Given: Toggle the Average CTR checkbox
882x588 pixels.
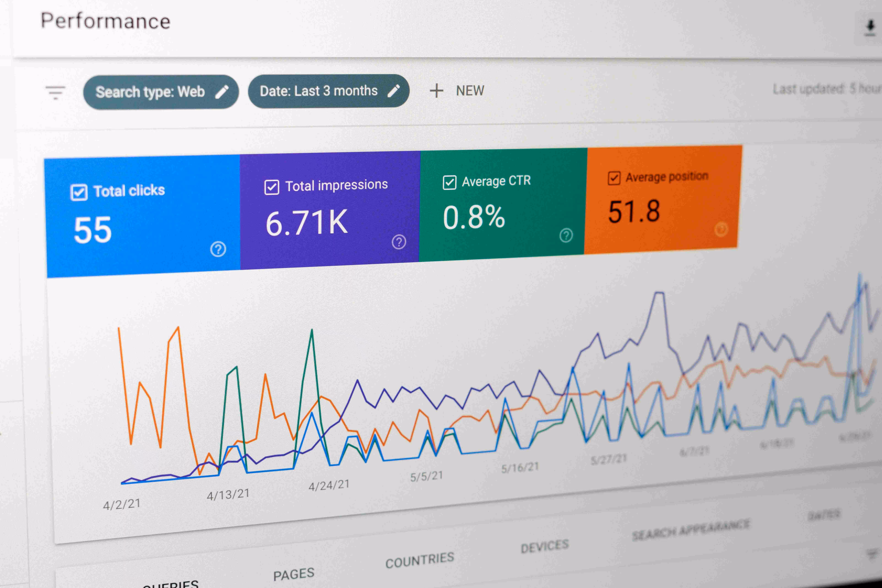Looking at the screenshot, I should tap(449, 183).
